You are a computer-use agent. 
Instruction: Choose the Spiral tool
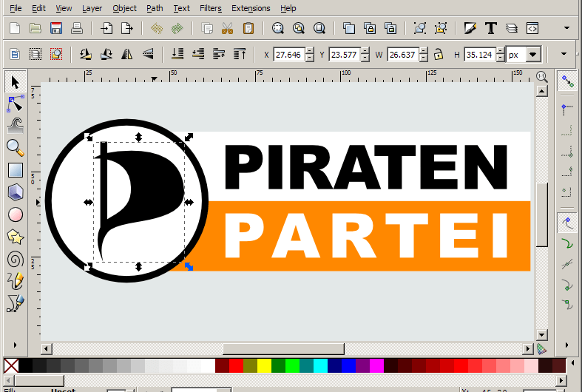(15, 259)
